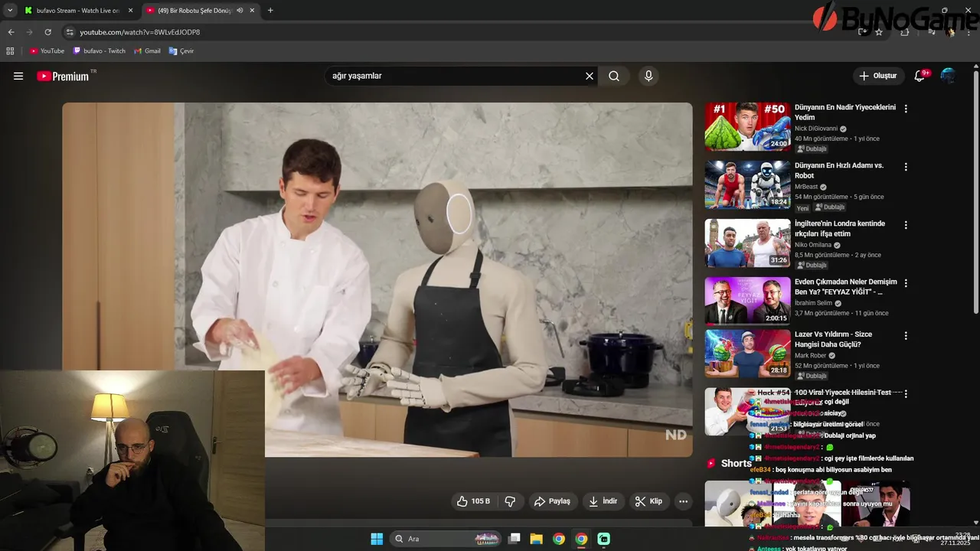Open YouTube account avatar menu
Screen dimensions: 980x551
(948, 76)
